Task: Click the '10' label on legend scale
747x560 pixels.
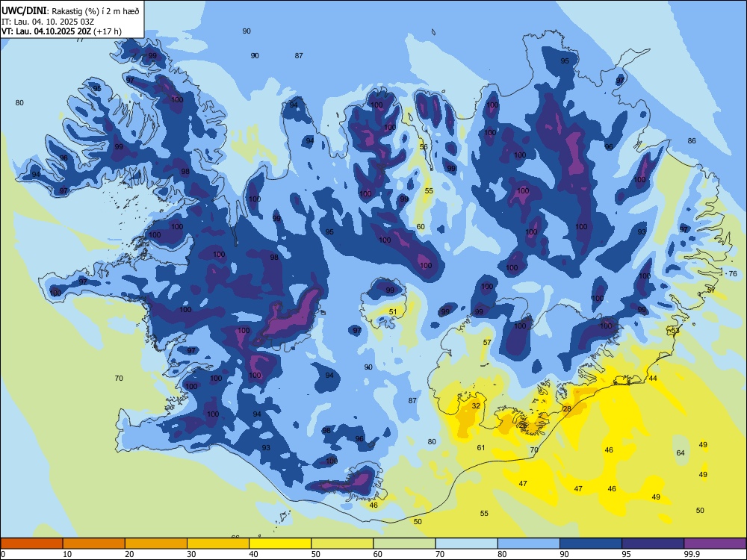Action: (67, 554)
